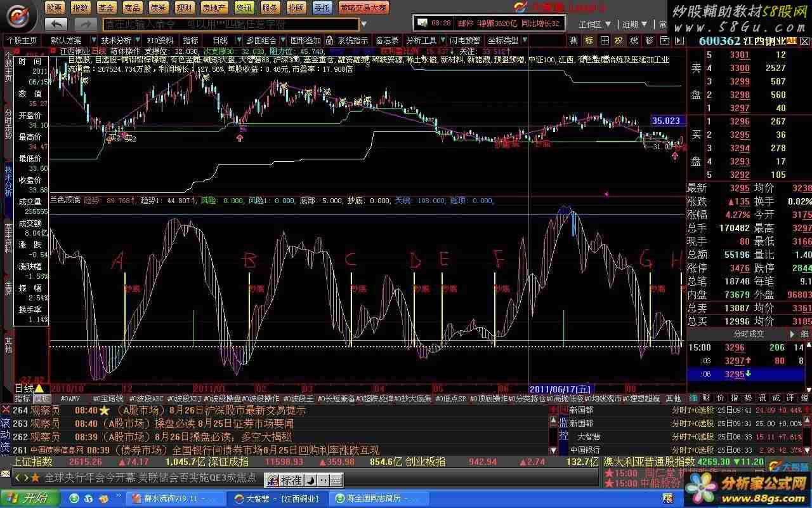Click the 2011/06/17 date marker on timeline
Image resolution: width=812 pixels, height=508 pixels.
pos(560,388)
